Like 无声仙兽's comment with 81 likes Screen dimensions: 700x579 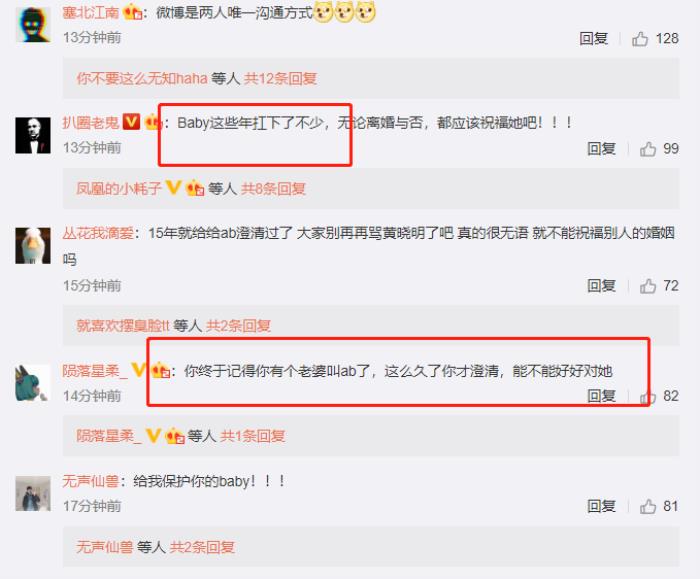coord(648,506)
